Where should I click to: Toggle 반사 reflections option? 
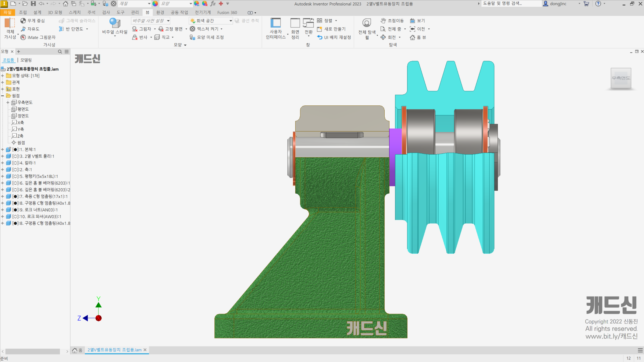[140, 37]
